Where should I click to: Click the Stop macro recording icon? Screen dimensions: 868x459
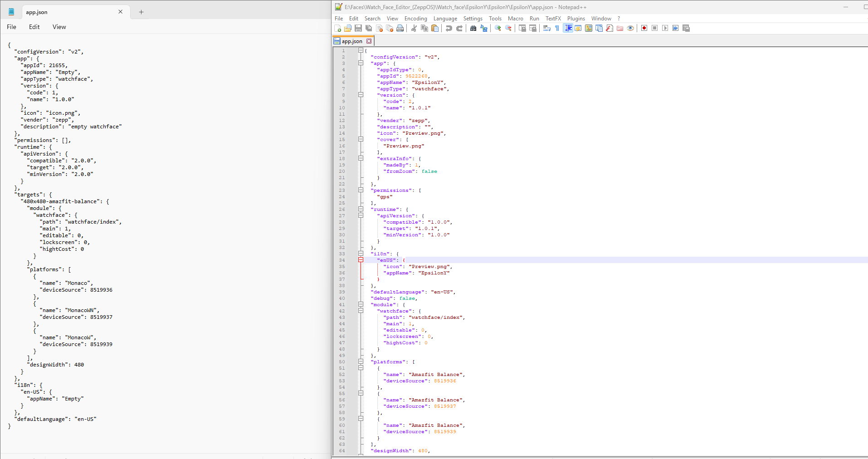(654, 28)
